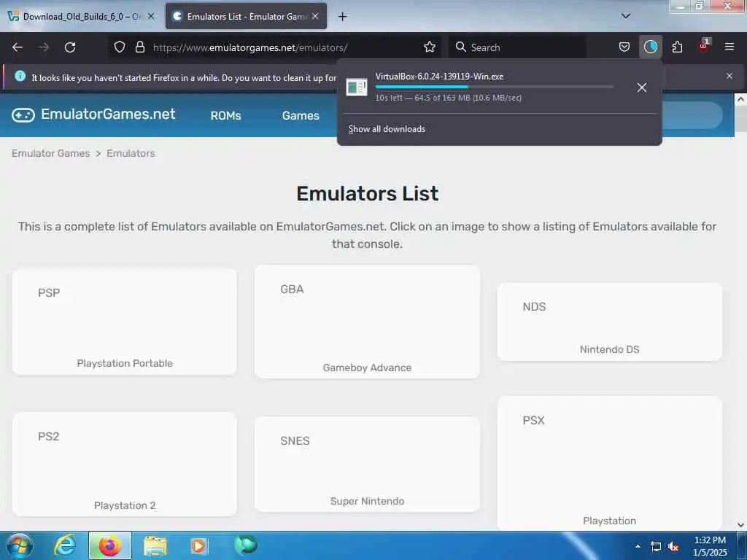Screen dimensions: 747x560
Task: Open the Firefox hamburger application menu
Action: pyautogui.click(x=729, y=47)
